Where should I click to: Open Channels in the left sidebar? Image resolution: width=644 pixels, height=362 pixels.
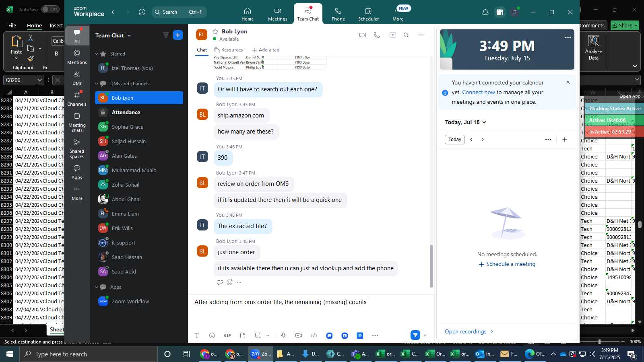(x=77, y=99)
